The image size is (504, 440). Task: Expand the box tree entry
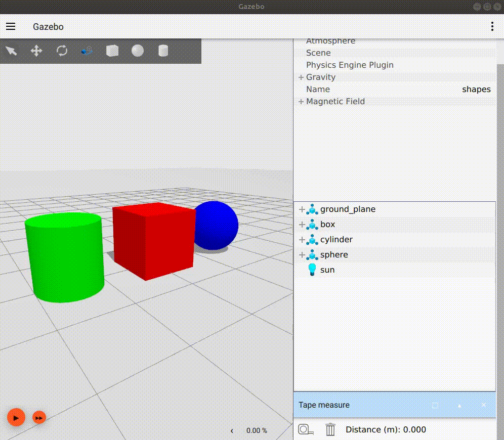coord(302,225)
